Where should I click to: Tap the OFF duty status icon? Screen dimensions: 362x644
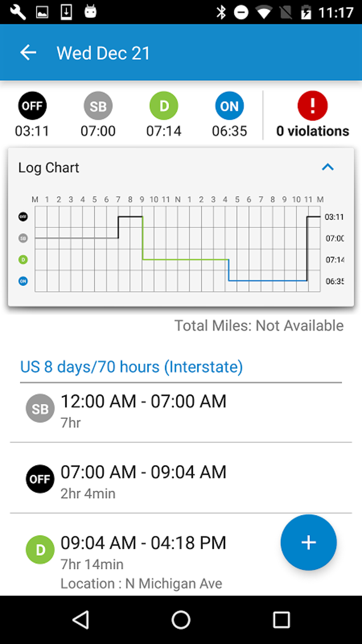[x=32, y=106]
